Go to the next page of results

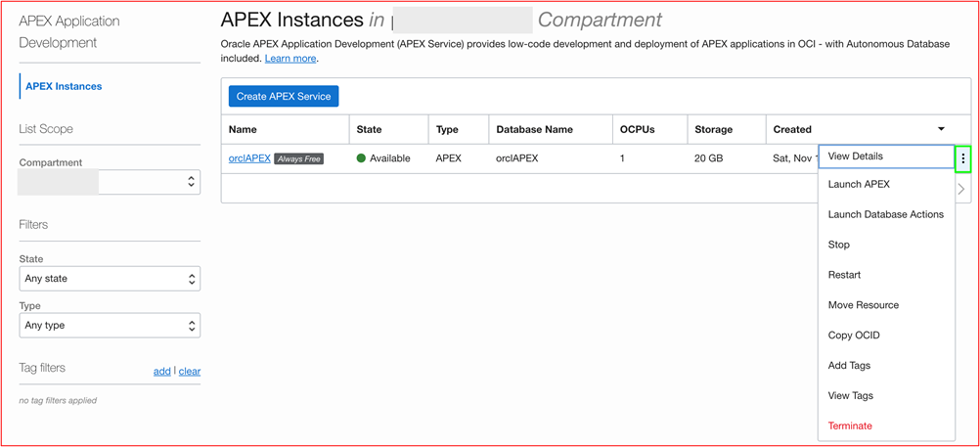click(961, 190)
